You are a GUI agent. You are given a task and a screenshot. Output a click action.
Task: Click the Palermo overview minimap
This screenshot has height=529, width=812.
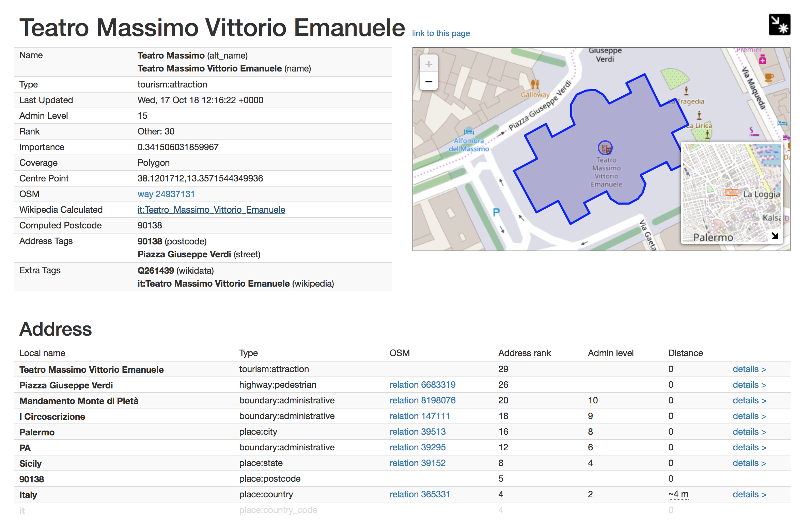(x=731, y=193)
